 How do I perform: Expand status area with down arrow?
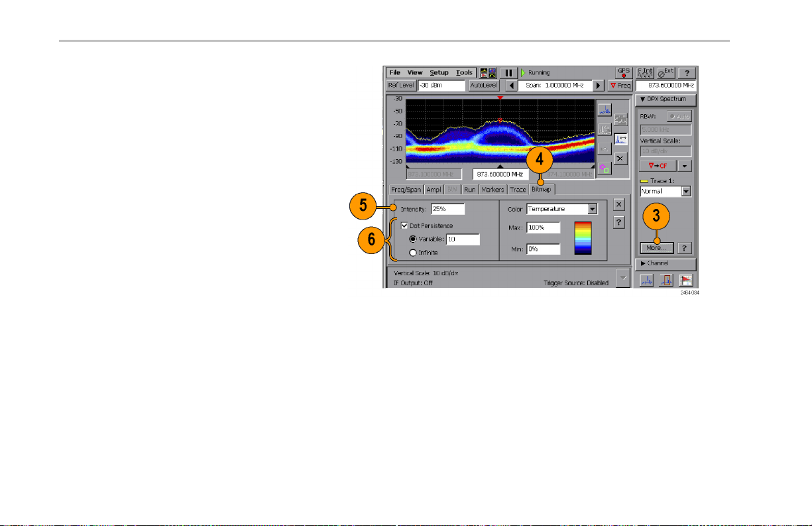pyautogui.click(x=622, y=278)
